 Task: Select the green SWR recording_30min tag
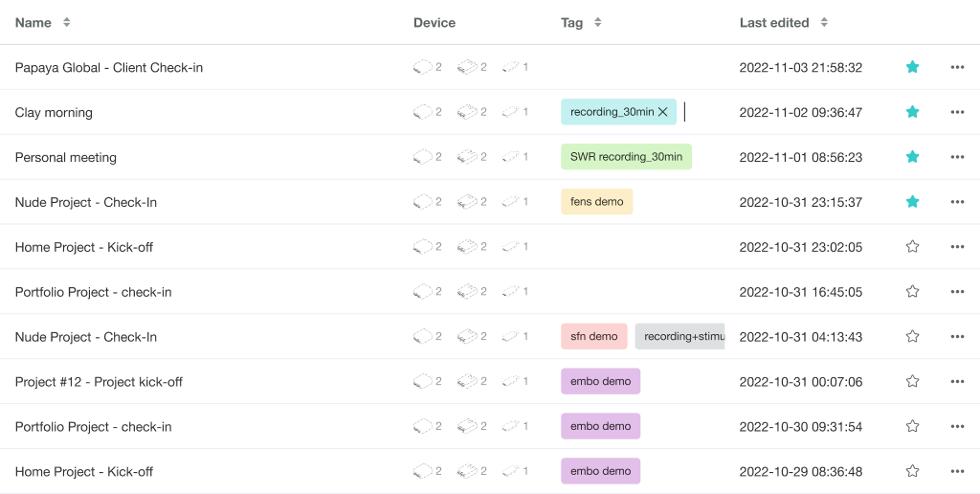(626, 157)
